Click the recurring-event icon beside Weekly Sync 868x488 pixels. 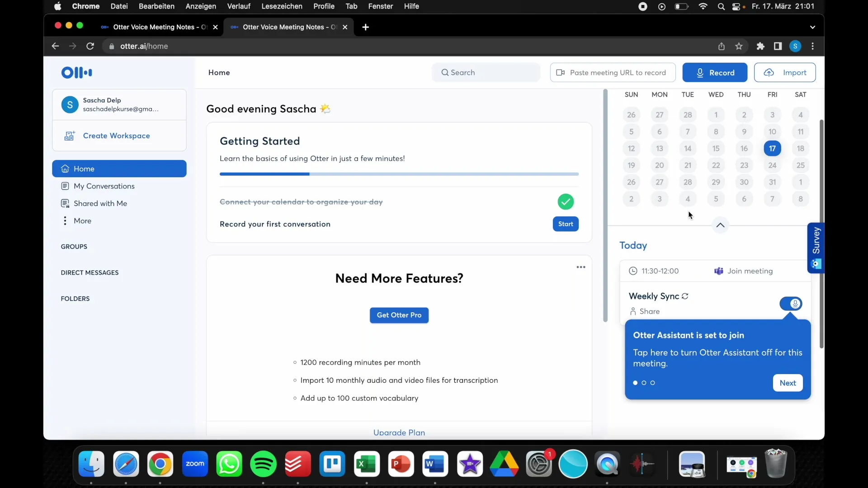[x=685, y=296]
